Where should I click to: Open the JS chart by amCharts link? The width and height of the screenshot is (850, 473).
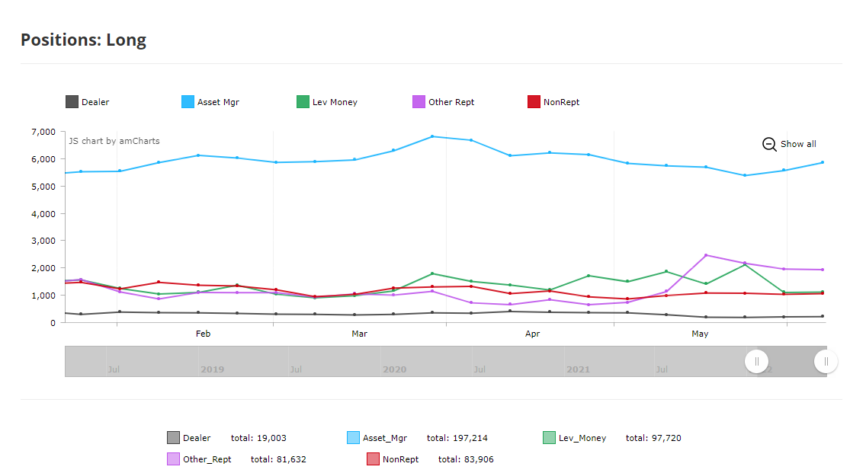point(114,141)
